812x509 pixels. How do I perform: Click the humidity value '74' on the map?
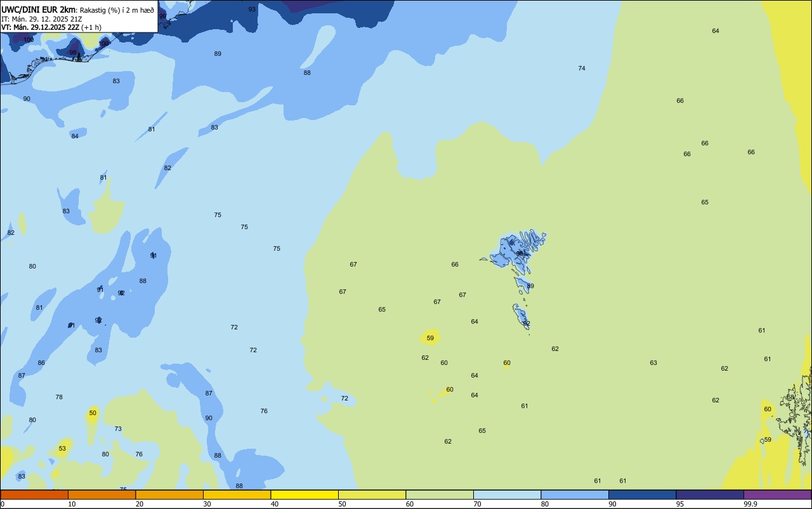(582, 69)
